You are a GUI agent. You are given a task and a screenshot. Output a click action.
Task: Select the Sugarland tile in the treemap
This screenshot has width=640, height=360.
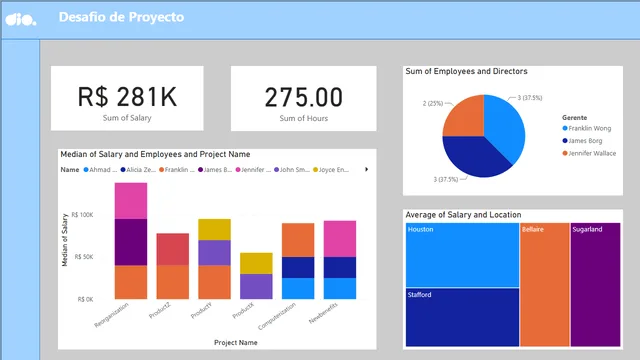click(x=595, y=284)
